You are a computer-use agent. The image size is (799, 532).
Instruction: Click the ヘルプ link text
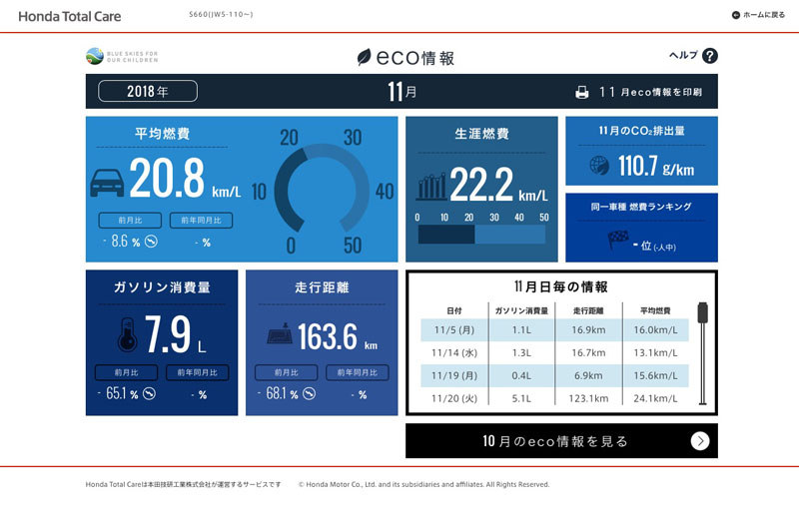683,55
